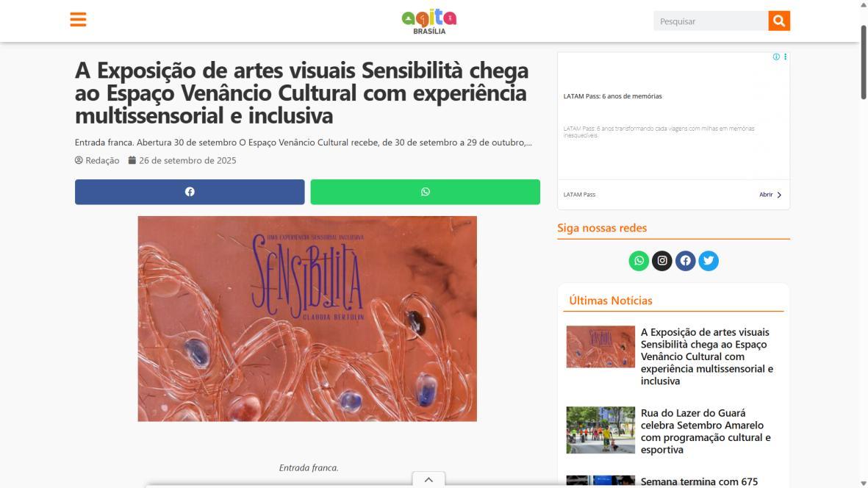Open the Rua do Lazer do Guará headline
Viewport: 868px width, 488px height.
click(706, 431)
